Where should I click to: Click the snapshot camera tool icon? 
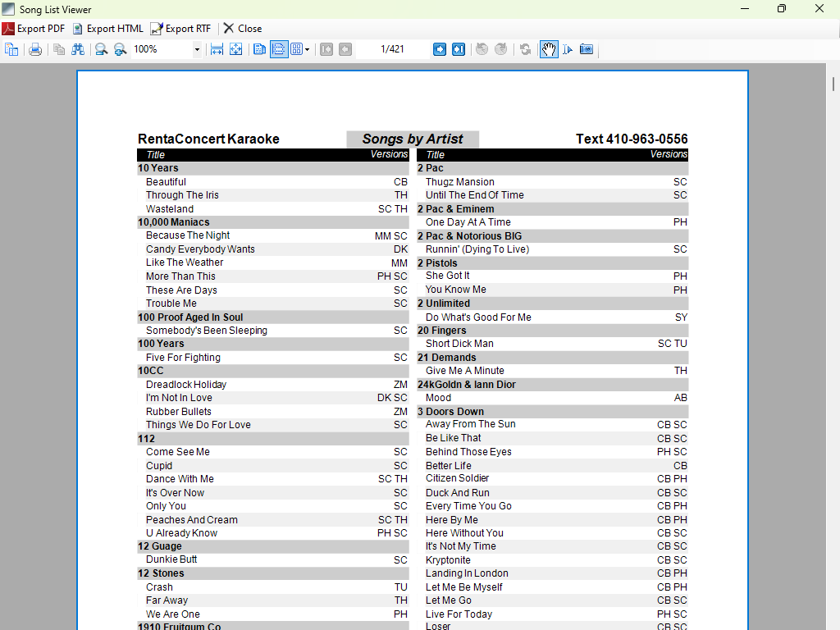[587, 49]
